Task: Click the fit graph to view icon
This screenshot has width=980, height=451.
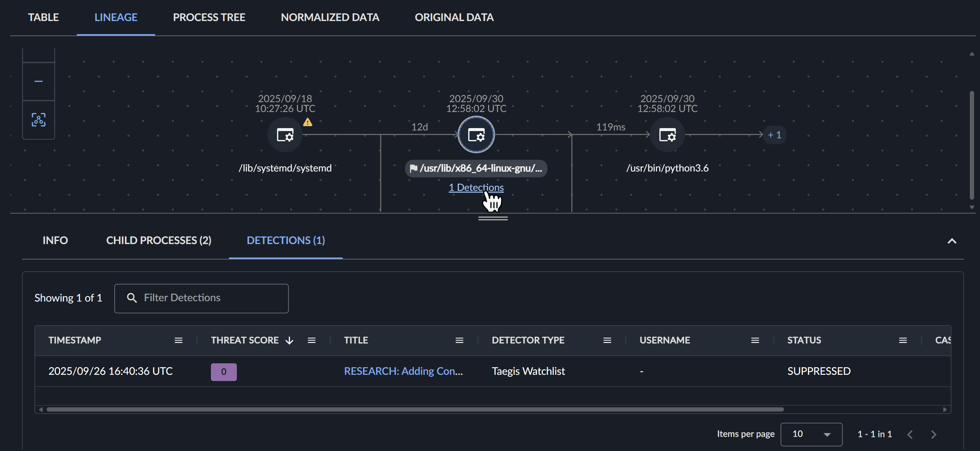Action: click(x=38, y=120)
